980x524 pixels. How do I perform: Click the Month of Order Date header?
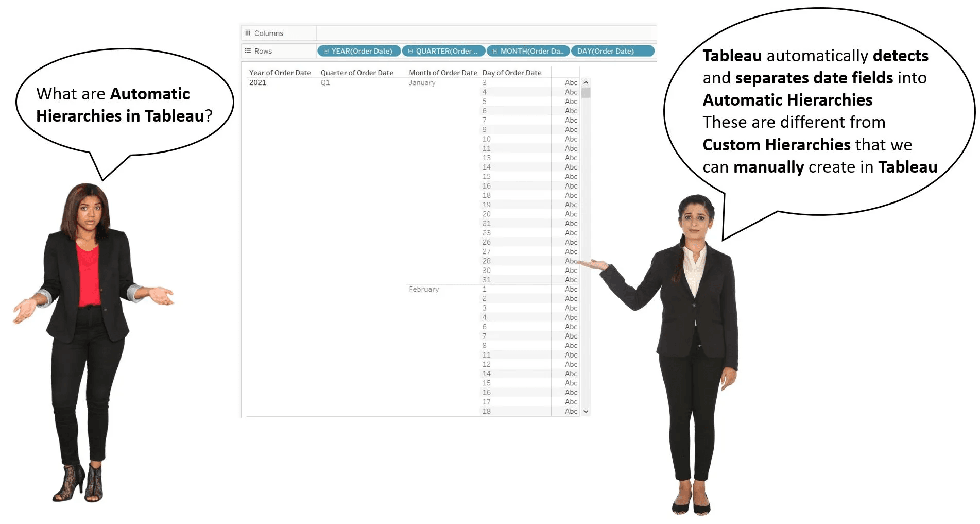(x=443, y=73)
